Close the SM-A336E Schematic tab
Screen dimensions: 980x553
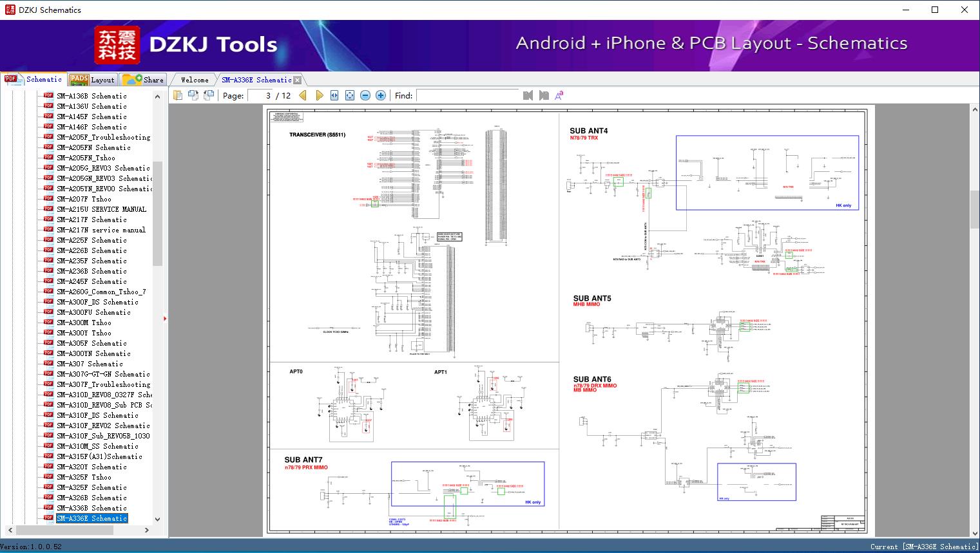click(298, 80)
